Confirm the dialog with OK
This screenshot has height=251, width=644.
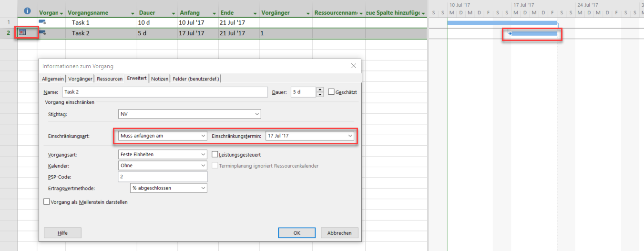pyautogui.click(x=296, y=233)
